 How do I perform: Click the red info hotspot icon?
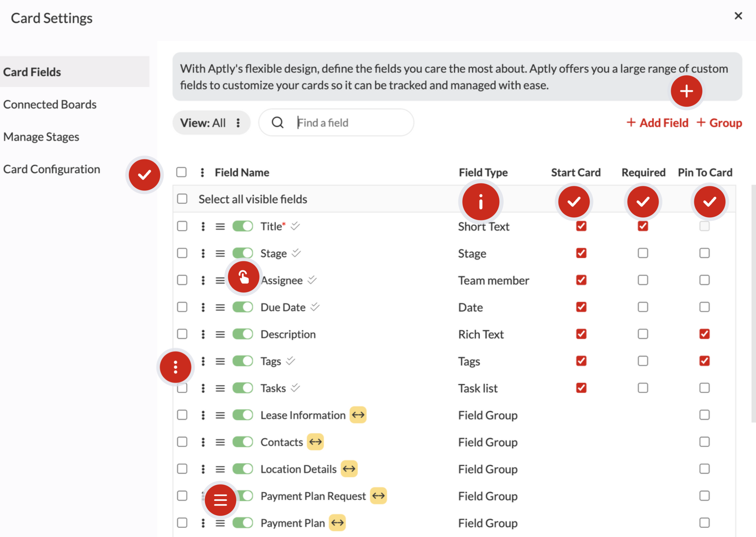[x=480, y=202]
